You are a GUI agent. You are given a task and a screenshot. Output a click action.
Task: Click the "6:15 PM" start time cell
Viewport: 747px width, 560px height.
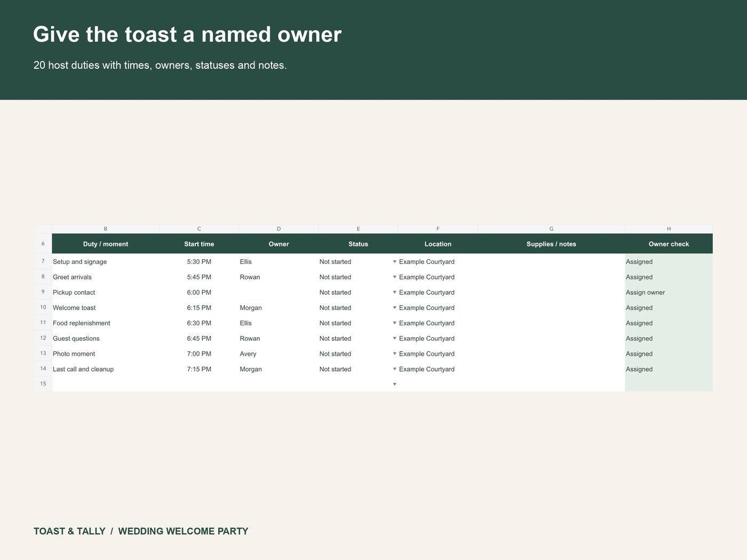click(x=199, y=308)
